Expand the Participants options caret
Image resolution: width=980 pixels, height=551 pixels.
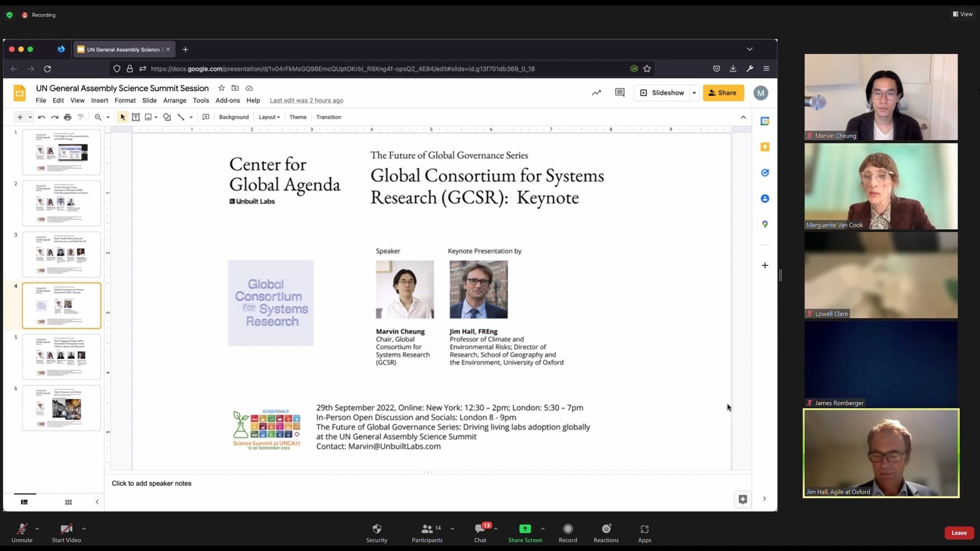452,529
